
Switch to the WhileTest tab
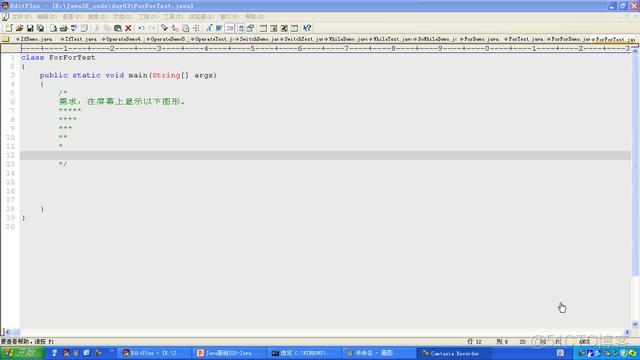click(x=391, y=39)
